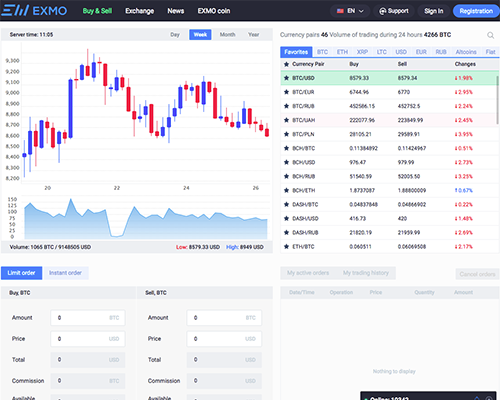500x400 pixels.
Task: Select the BTC pairs tab
Action: tap(322, 52)
